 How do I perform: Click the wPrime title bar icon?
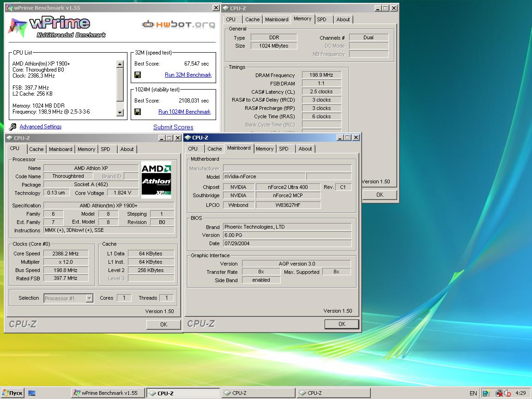[x=10, y=7]
